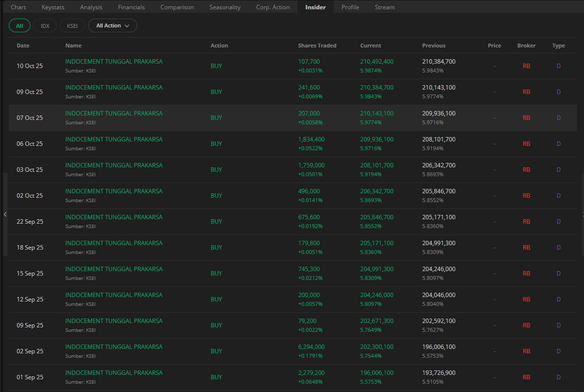Collapse the left side panel arrow

[5, 214]
